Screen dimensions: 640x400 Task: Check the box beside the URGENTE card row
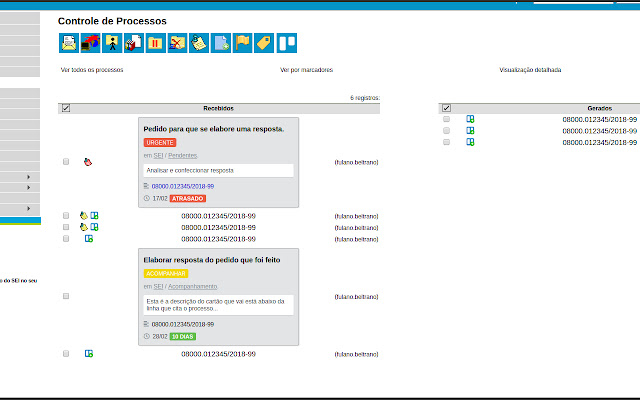[x=66, y=162]
